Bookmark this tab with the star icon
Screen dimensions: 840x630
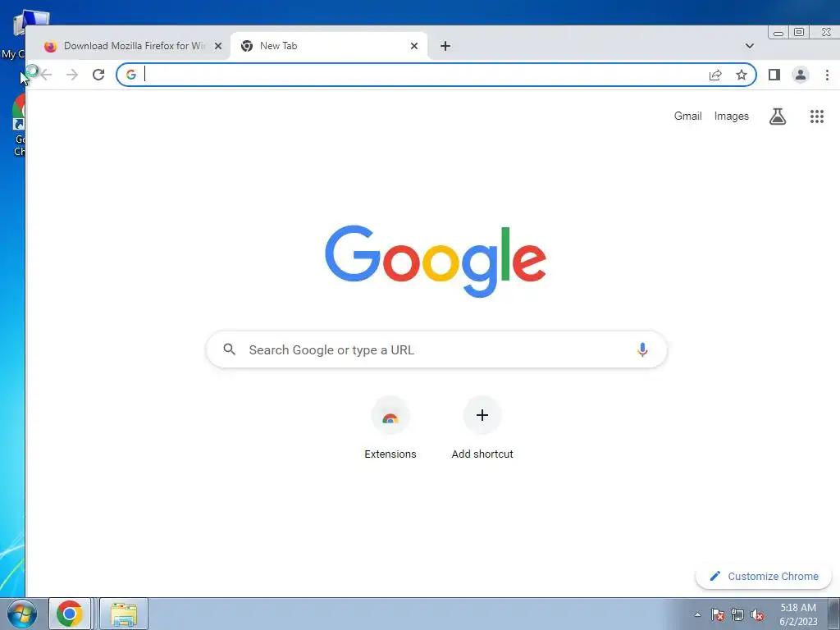click(742, 75)
